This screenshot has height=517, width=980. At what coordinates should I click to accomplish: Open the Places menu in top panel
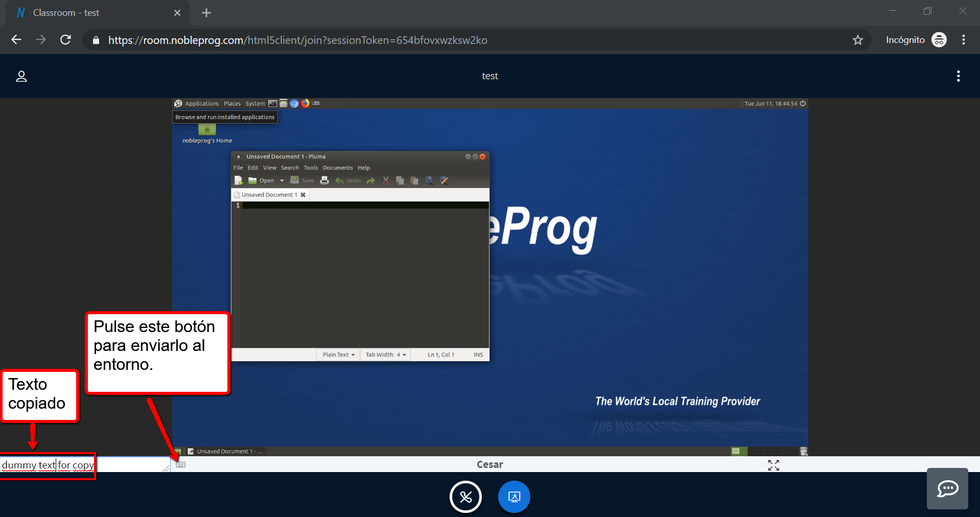(x=232, y=104)
